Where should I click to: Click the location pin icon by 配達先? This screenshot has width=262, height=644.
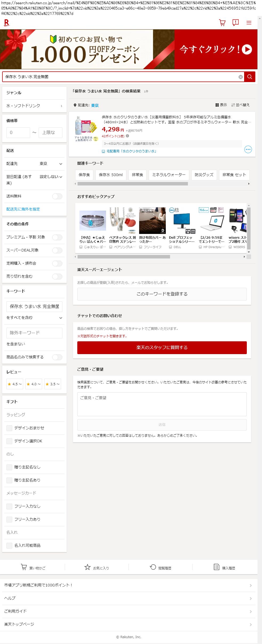pyautogui.click(x=75, y=105)
